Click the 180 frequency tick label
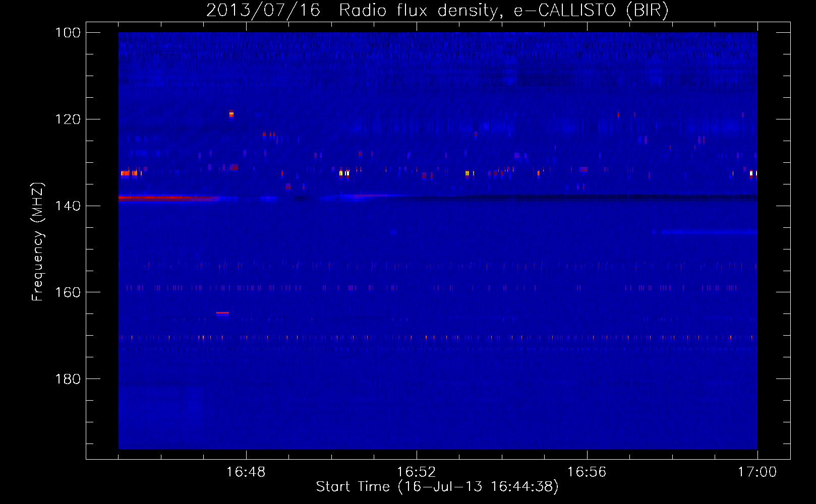 [68, 379]
